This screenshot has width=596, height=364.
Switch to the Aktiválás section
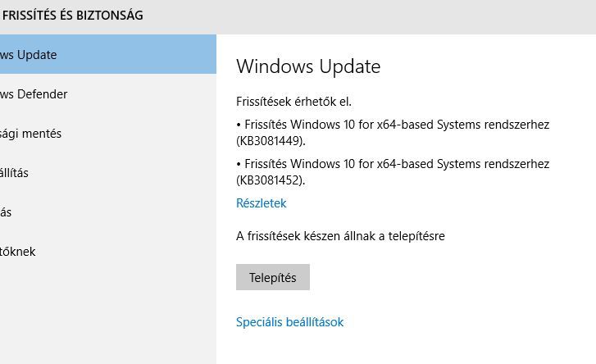coord(8,212)
